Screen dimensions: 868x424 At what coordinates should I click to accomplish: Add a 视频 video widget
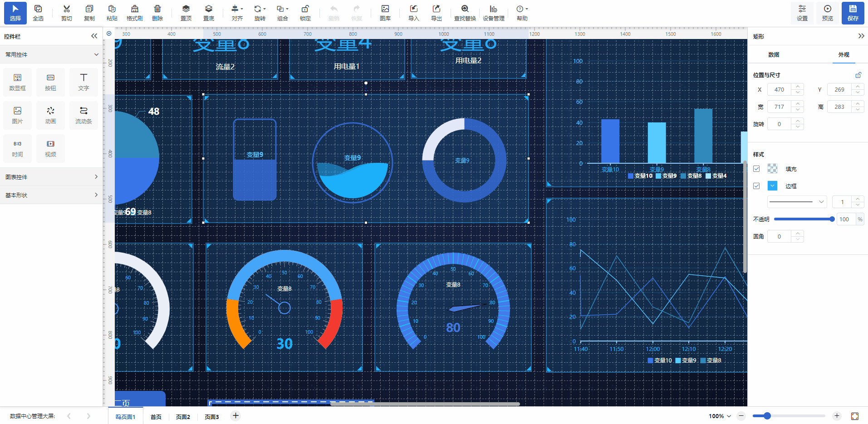pos(51,148)
